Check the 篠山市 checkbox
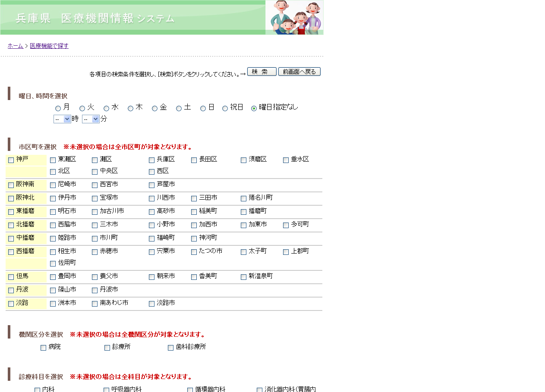This screenshot has width=545, height=392. point(53,291)
